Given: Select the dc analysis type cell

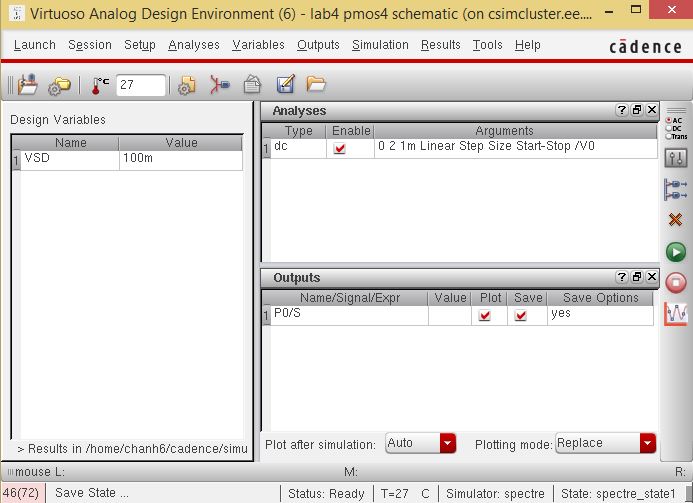Looking at the screenshot, I should tap(297, 148).
